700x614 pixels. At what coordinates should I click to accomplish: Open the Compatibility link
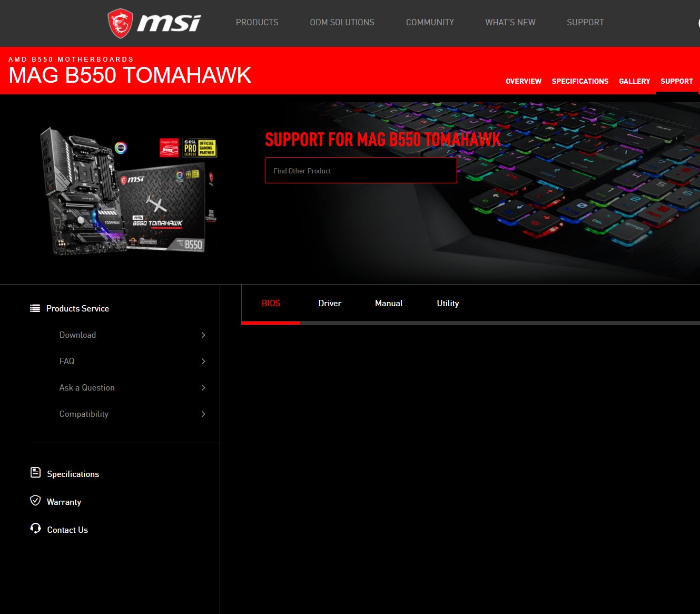84,414
